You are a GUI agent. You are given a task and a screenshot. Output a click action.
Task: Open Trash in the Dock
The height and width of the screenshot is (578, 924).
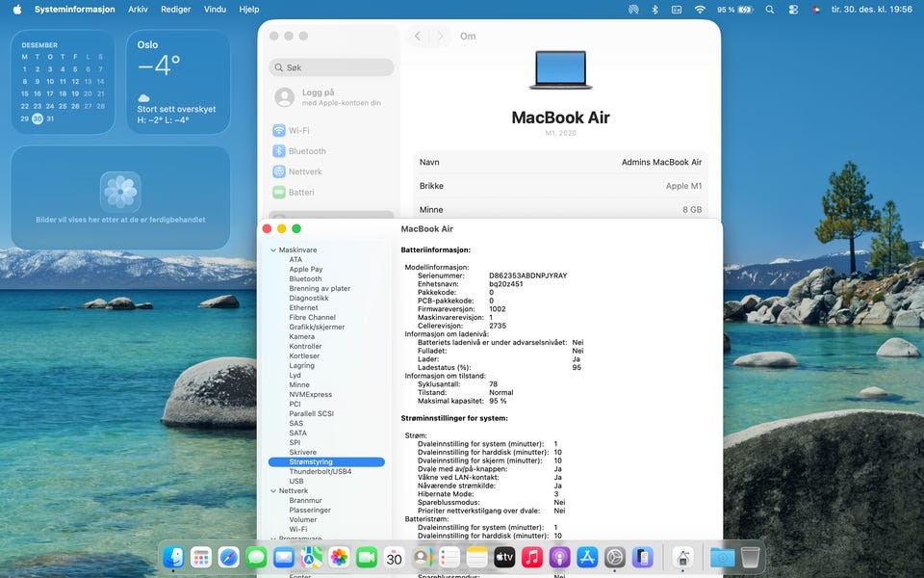click(750, 557)
